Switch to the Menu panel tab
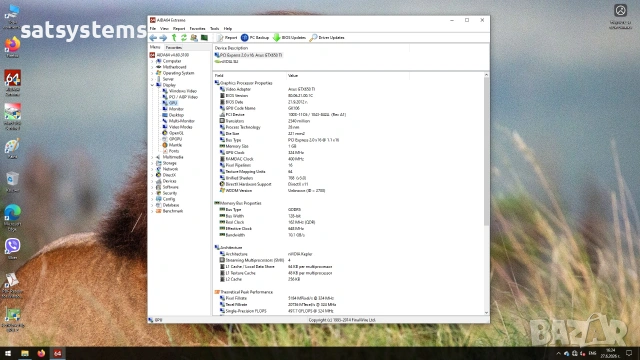 pos(155,47)
